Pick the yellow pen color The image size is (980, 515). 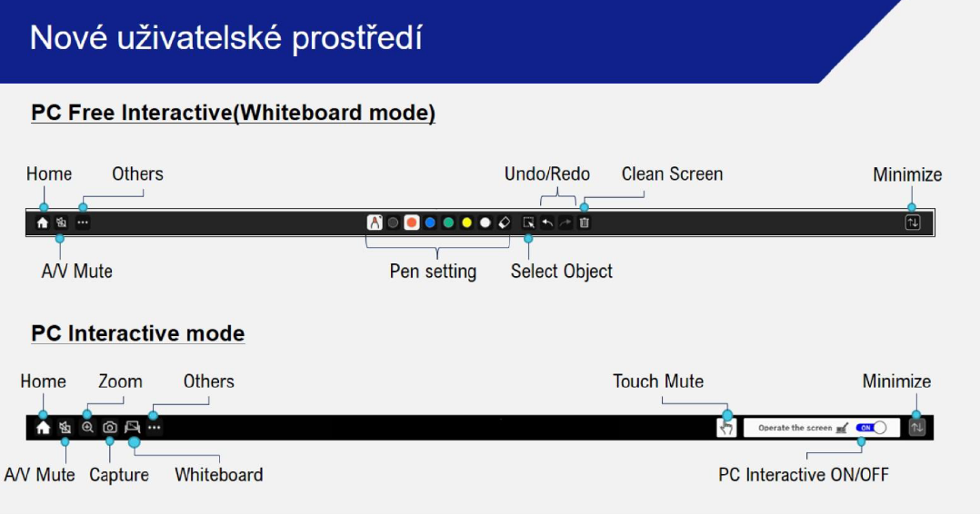pos(467,223)
